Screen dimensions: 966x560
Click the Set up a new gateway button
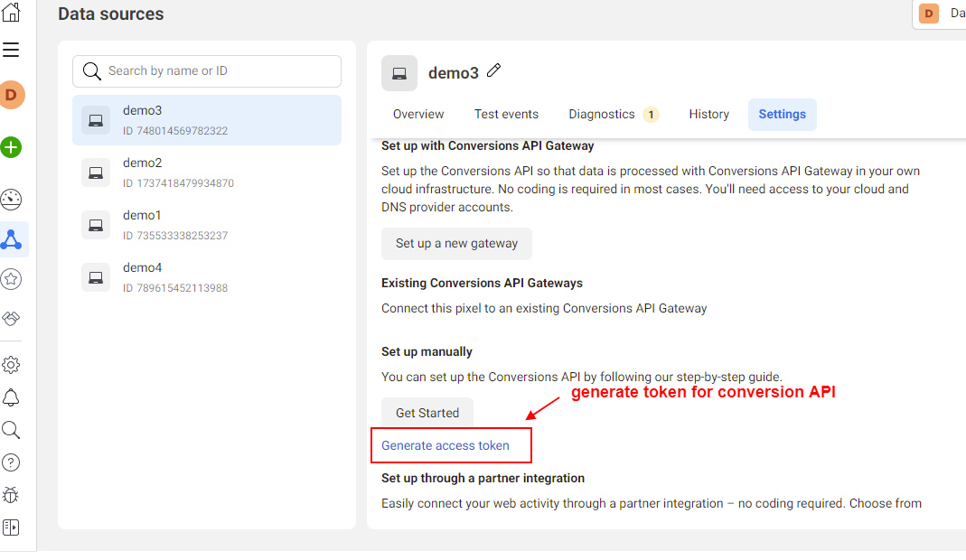[x=456, y=243]
